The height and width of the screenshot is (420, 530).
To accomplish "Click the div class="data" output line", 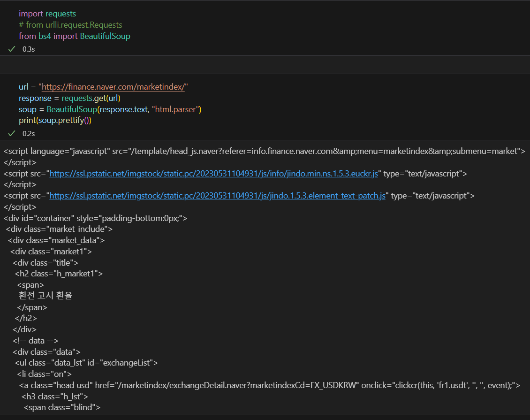I will (x=46, y=352).
